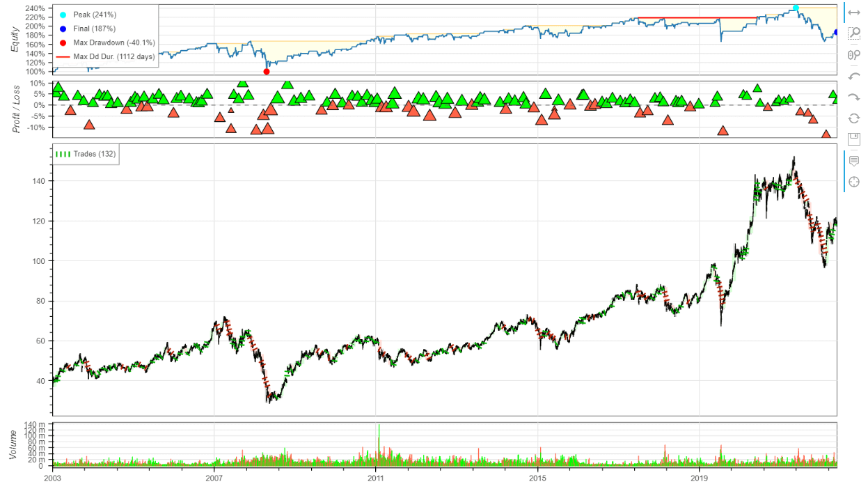Click the 140 m tick on the Volume axis
The height and width of the screenshot is (484, 868).
point(35,424)
